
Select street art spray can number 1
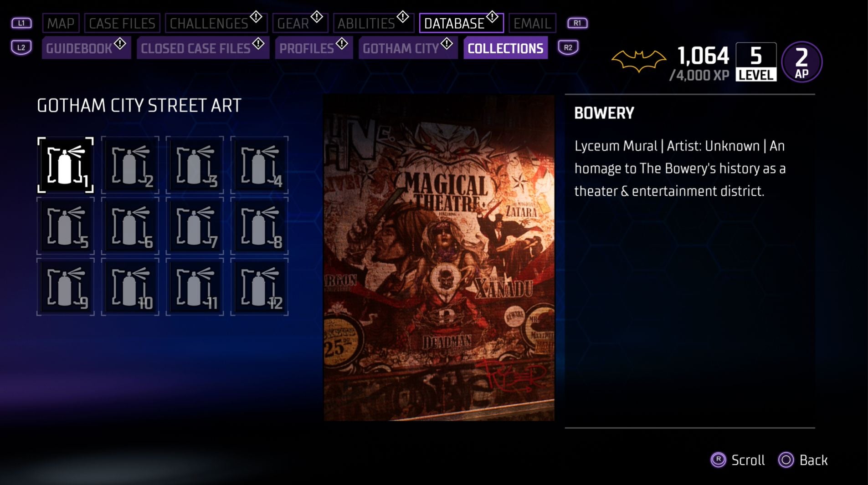pyautogui.click(x=66, y=165)
